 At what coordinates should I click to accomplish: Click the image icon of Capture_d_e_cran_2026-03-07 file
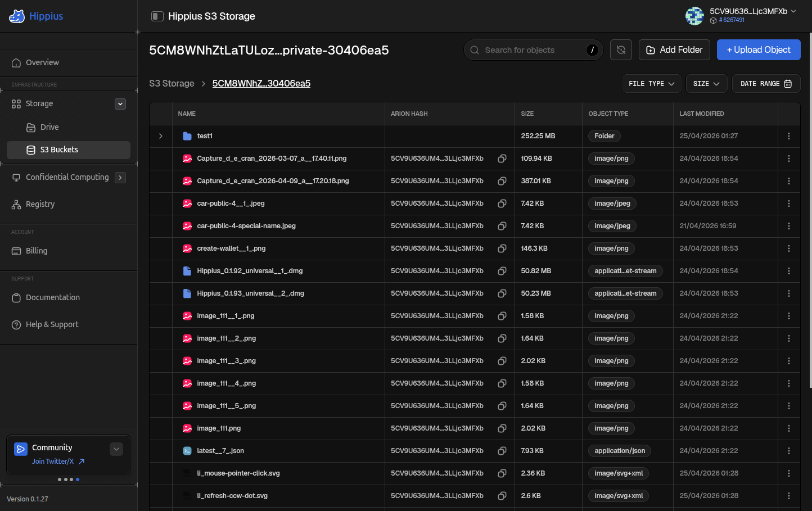(x=187, y=159)
